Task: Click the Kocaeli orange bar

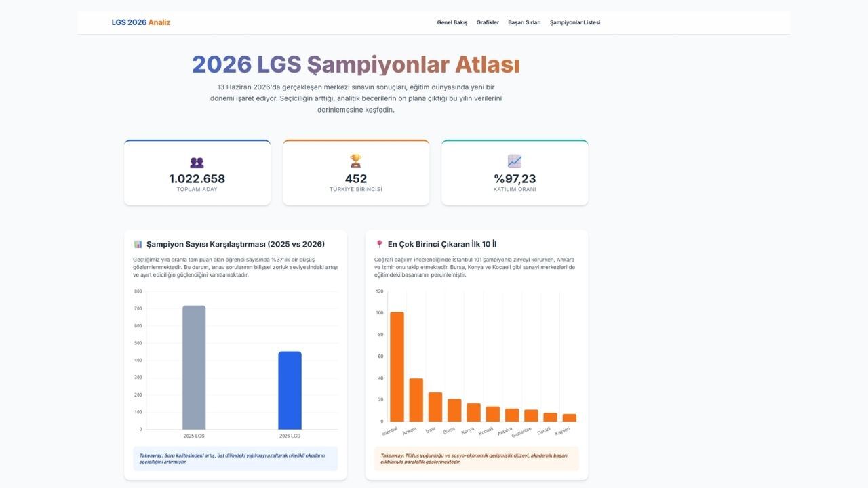Action: pyautogui.click(x=493, y=414)
